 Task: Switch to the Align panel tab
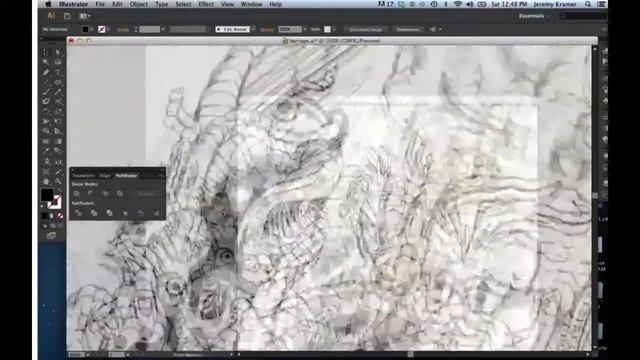click(105, 176)
